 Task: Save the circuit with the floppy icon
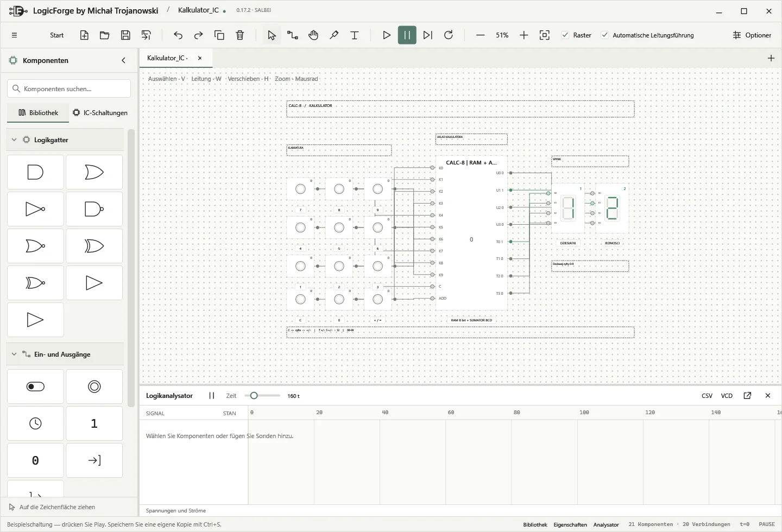pyautogui.click(x=125, y=35)
